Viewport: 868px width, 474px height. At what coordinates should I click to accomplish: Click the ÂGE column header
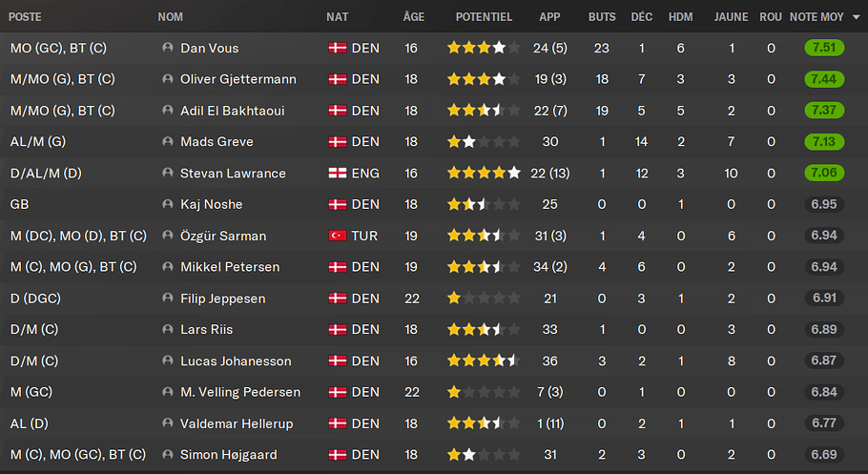[x=413, y=17]
